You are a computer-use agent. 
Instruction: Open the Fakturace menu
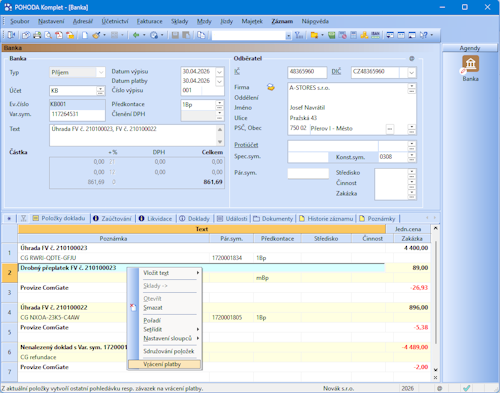coord(149,21)
